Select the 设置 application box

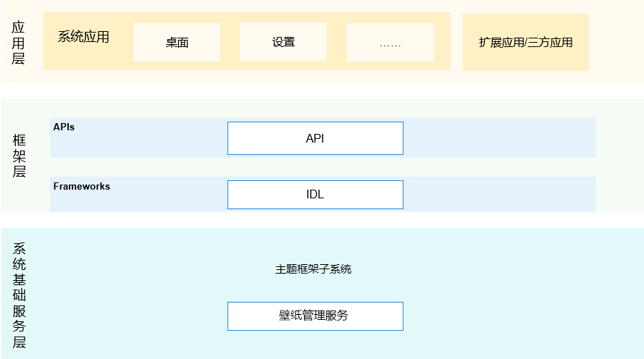(283, 42)
